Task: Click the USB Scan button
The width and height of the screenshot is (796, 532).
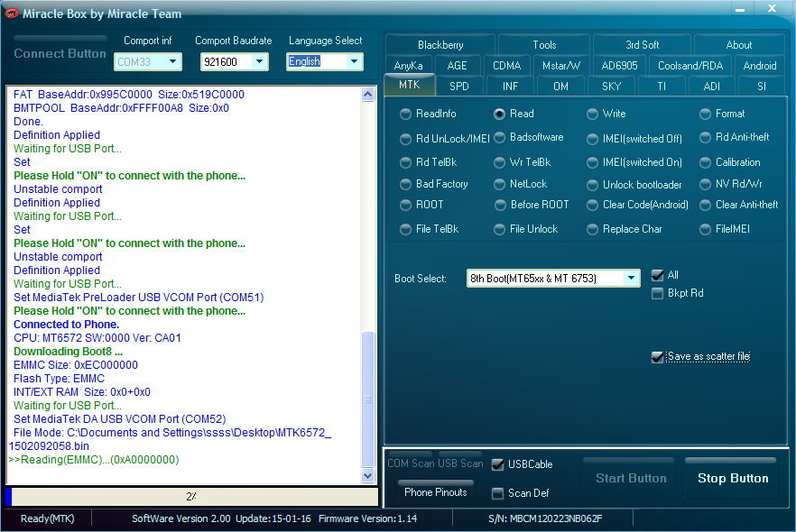Action: pyautogui.click(x=460, y=463)
